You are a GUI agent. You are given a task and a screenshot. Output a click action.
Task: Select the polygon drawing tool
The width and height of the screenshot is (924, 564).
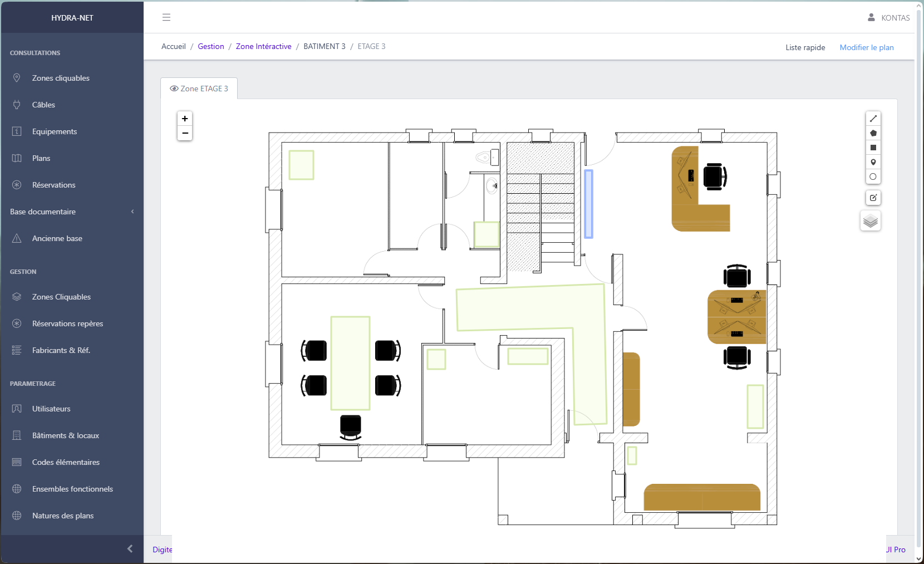click(873, 133)
